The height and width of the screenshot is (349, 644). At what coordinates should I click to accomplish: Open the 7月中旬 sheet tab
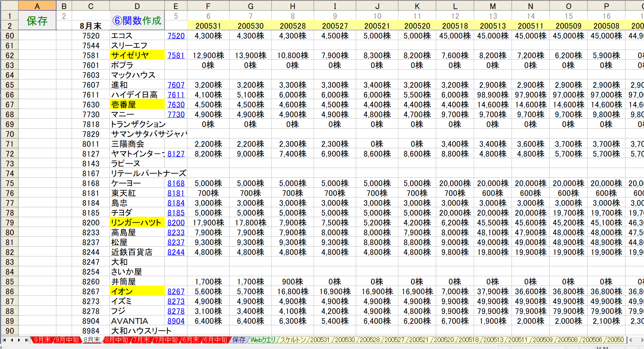tap(166, 340)
